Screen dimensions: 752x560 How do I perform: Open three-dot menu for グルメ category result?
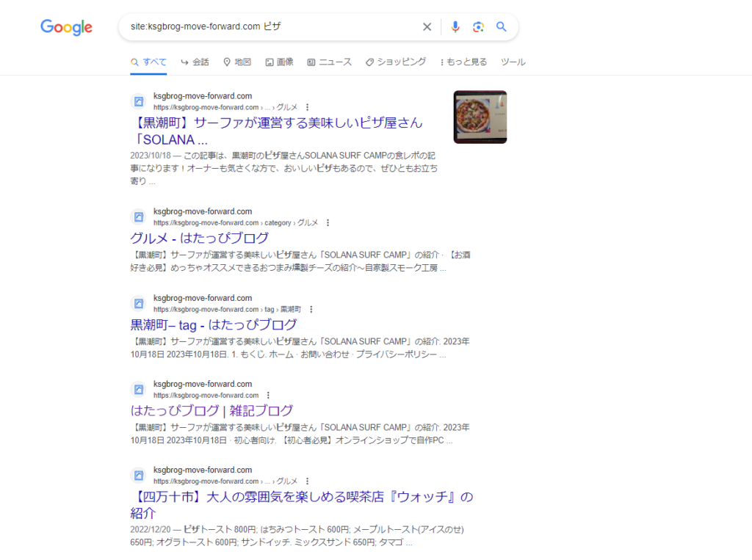coord(328,223)
